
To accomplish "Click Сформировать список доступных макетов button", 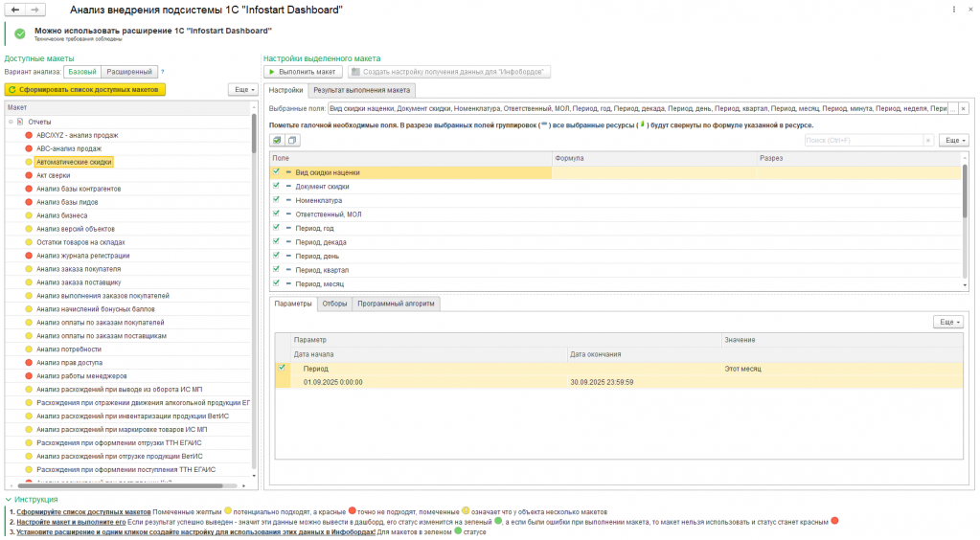I will (85, 90).
